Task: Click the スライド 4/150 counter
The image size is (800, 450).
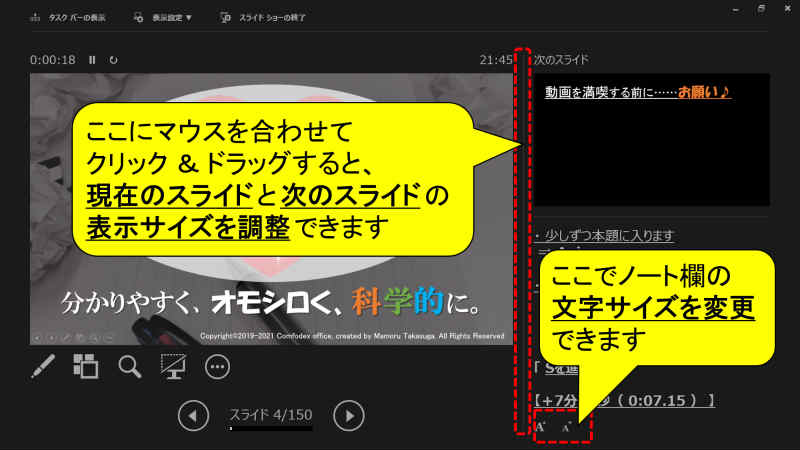Action: coord(271,415)
